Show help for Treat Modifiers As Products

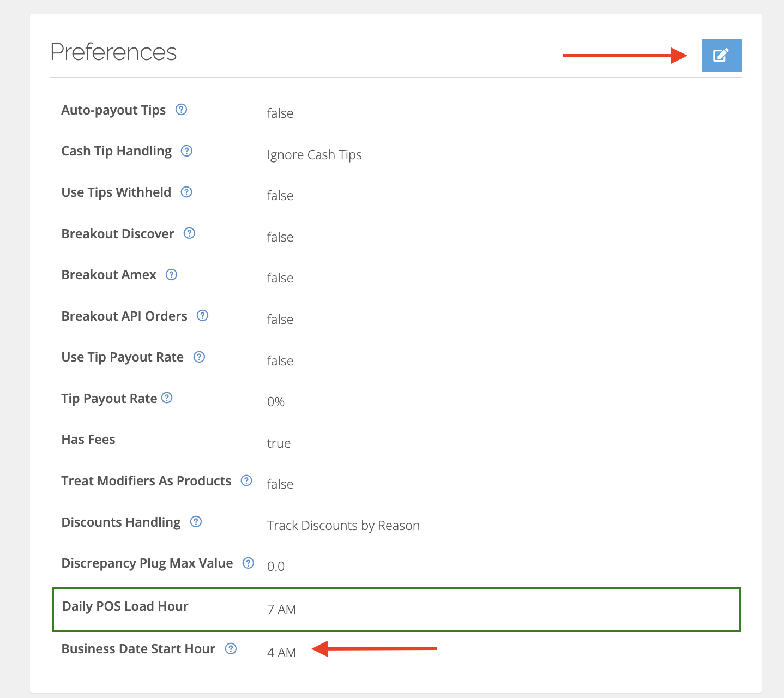(x=246, y=480)
